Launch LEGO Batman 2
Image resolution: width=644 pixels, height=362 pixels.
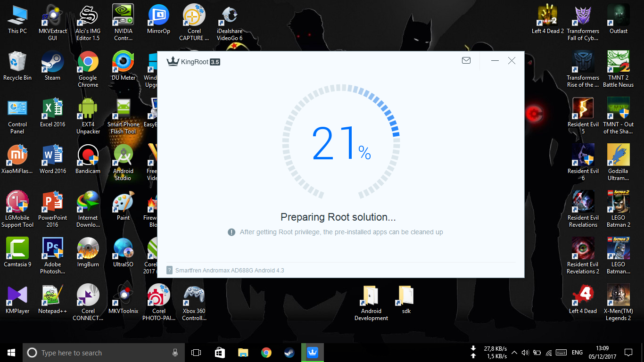(x=619, y=209)
